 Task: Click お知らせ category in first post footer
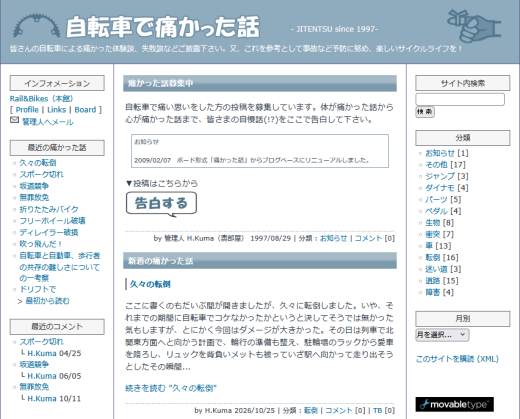[x=333, y=238]
